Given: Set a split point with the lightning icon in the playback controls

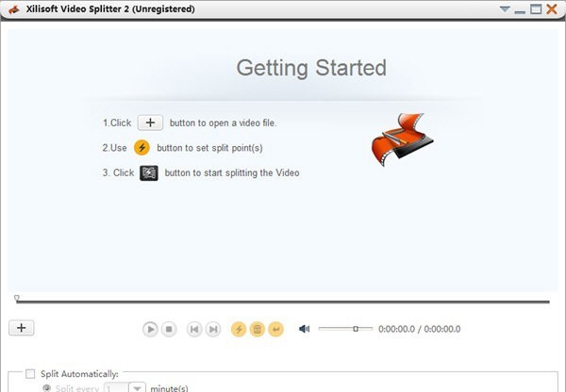Looking at the screenshot, I should pyautogui.click(x=239, y=329).
